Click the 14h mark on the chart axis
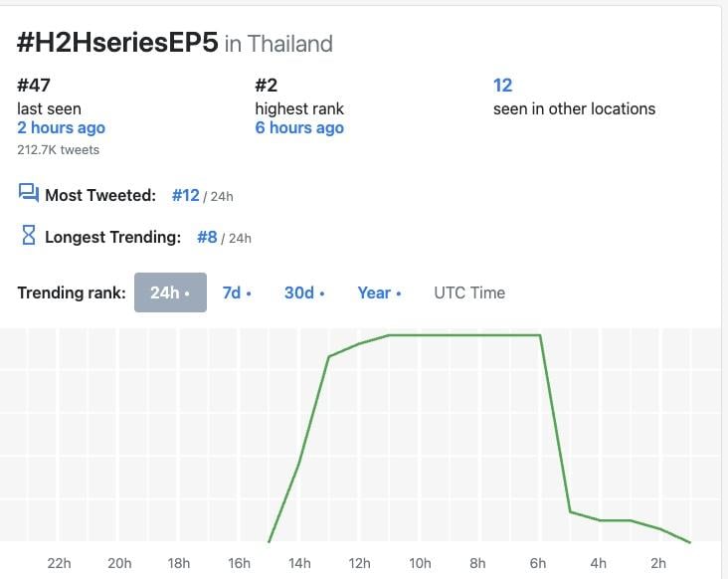This screenshot has height=579, width=728. pyautogui.click(x=299, y=563)
